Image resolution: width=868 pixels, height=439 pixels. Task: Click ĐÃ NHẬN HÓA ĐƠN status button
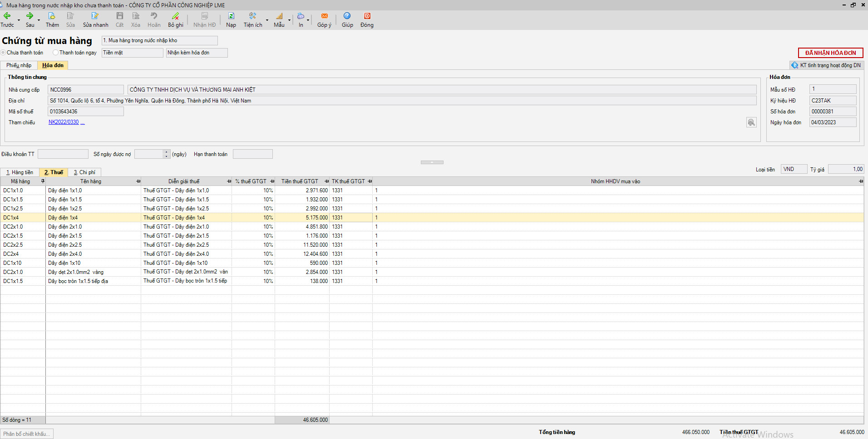click(x=831, y=53)
